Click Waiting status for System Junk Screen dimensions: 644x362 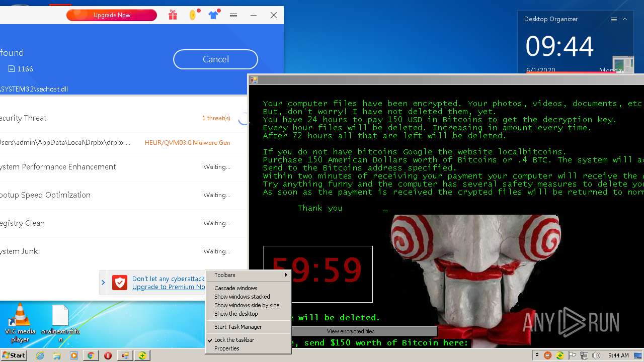click(x=217, y=251)
